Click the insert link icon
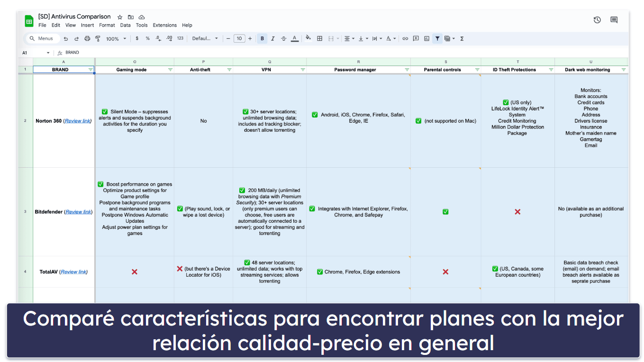The width and height of the screenshot is (644, 362). pyautogui.click(x=405, y=39)
